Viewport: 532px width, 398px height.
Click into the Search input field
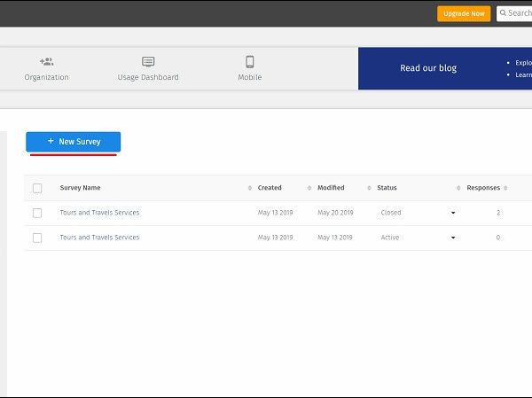(x=520, y=13)
